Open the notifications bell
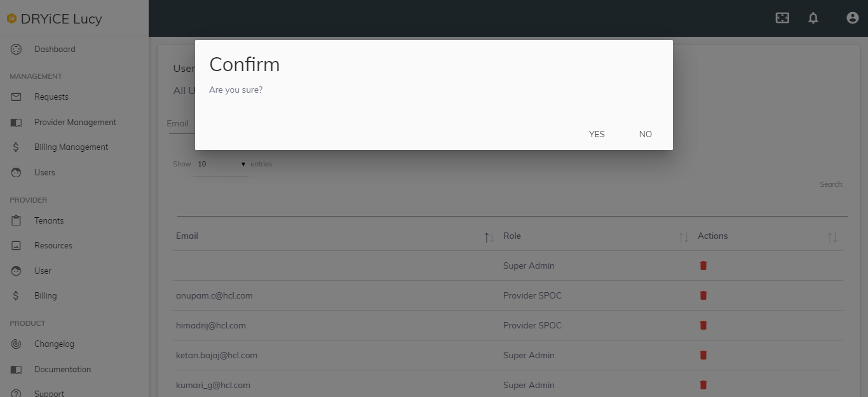Screen dimensions: 868x397 coord(813,18)
